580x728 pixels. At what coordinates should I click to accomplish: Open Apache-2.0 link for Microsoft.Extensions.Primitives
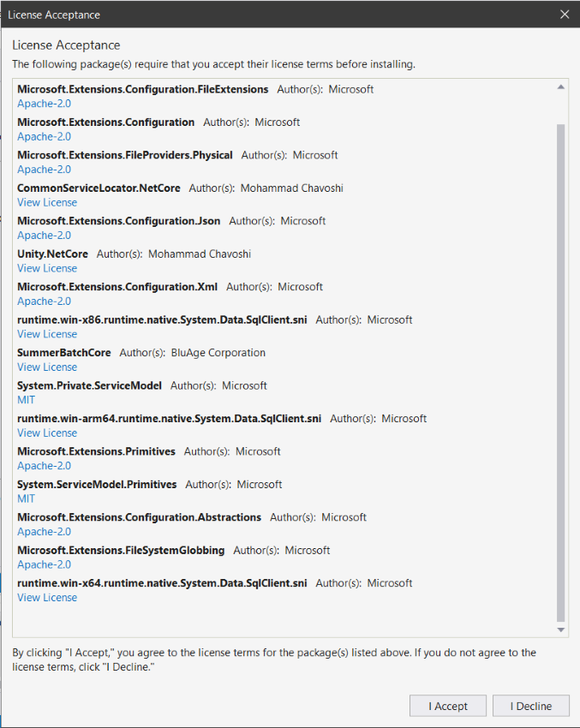pos(44,466)
